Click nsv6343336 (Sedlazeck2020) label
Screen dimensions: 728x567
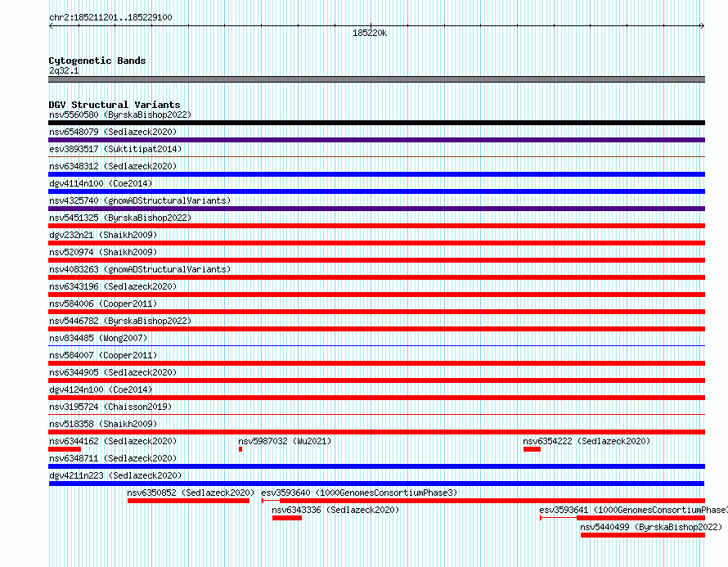pyautogui.click(x=335, y=510)
